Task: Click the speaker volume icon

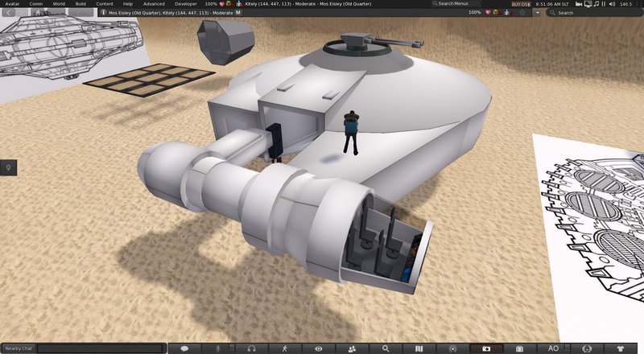Action: point(612,4)
